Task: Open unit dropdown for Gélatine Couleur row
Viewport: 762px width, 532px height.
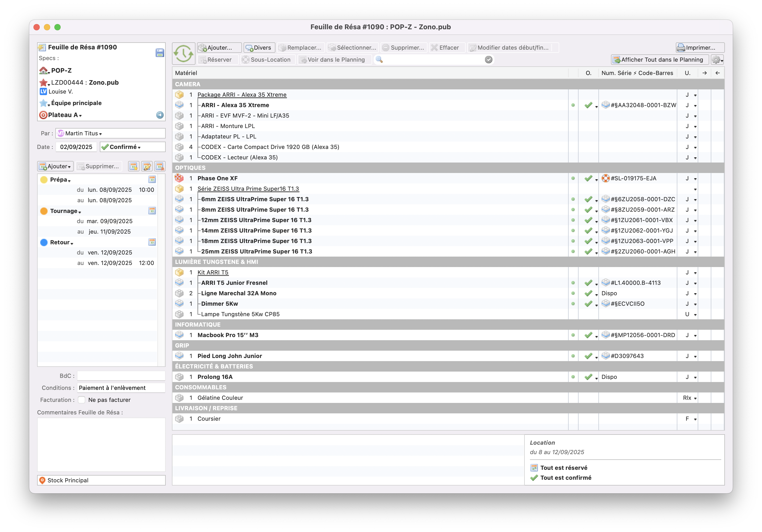Action: [x=695, y=398]
